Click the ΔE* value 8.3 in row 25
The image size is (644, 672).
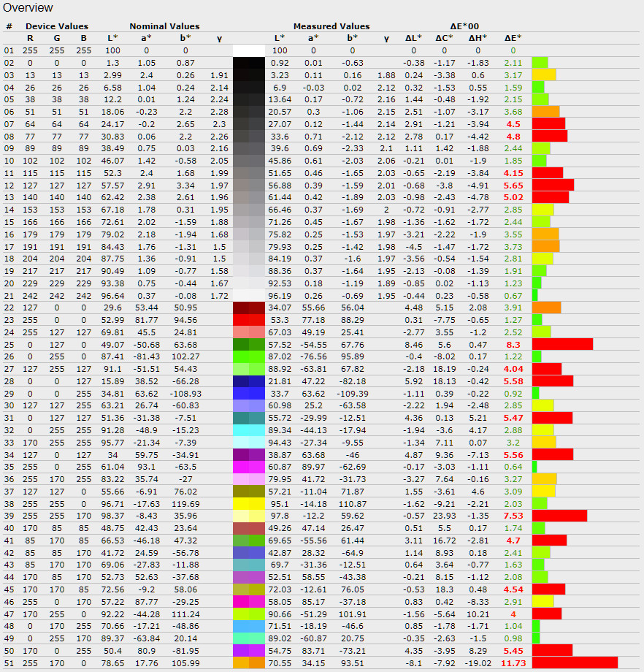513,344
